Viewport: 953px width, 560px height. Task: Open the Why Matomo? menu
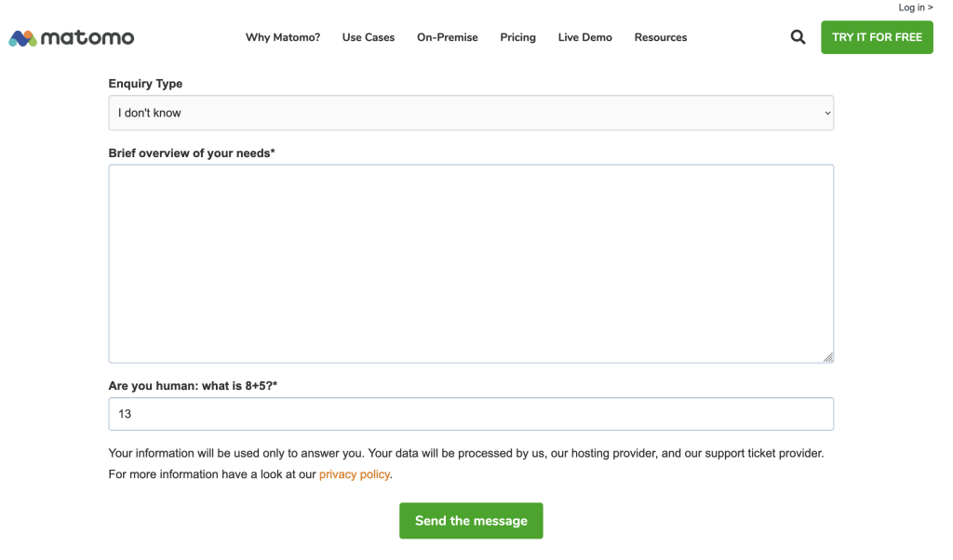283,38
